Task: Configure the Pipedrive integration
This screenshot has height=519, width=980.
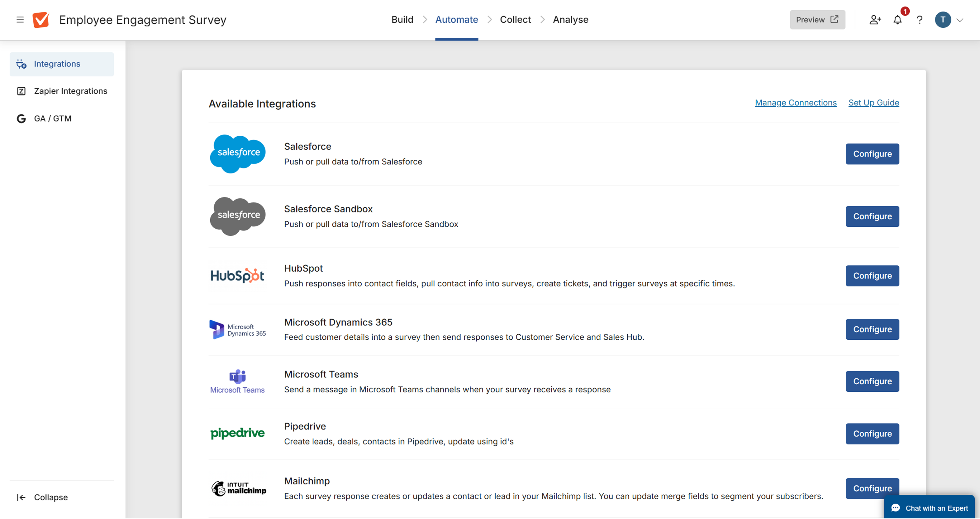Action: click(x=872, y=434)
